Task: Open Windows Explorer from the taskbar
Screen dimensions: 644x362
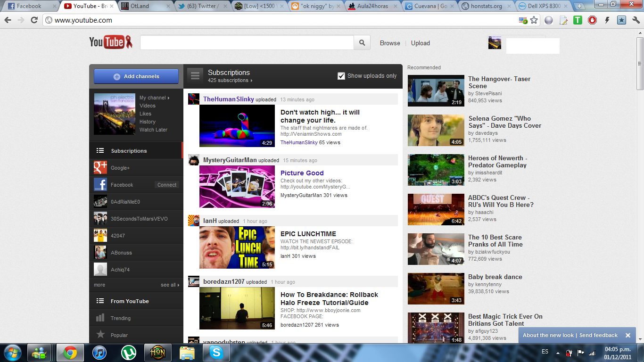Action: 187,353
